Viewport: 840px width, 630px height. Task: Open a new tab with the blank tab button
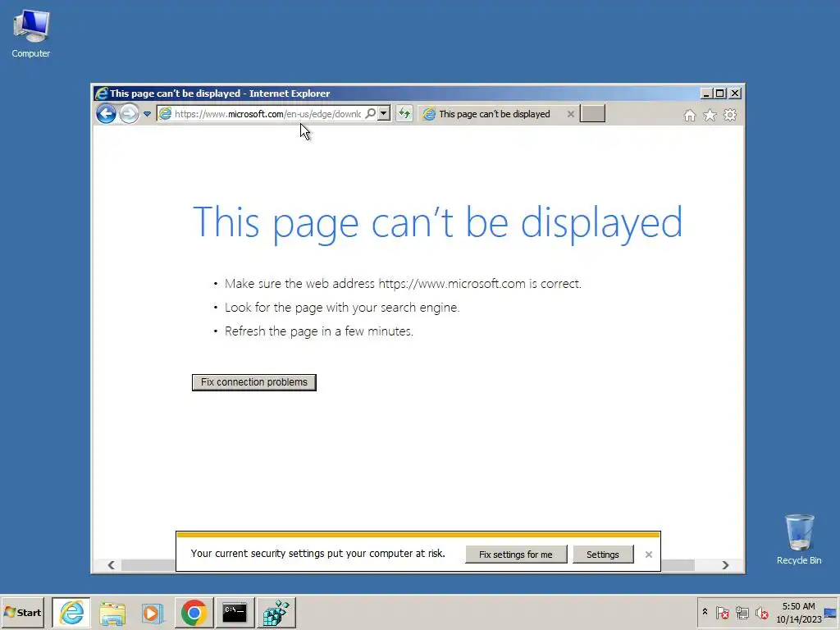coord(592,113)
